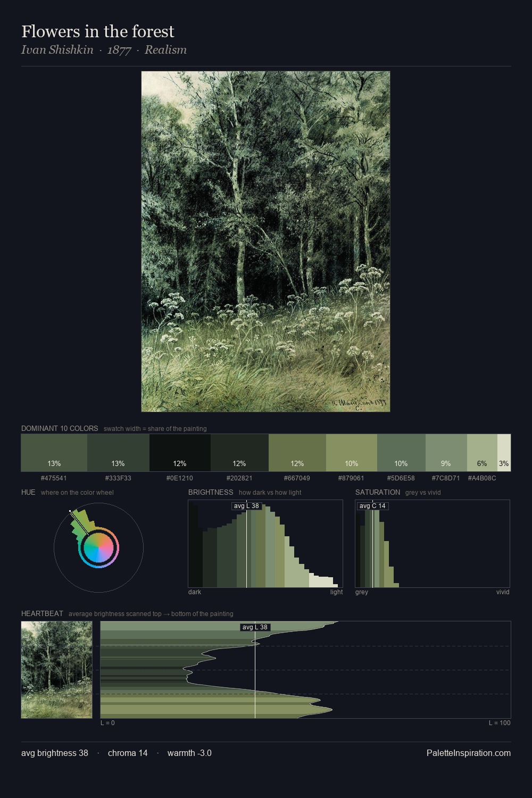Image resolution: width=532 pixels, height=798 pixels.
Task: Click the artist name 'Ivan Shishkin'
Action: tap(57, 50)
